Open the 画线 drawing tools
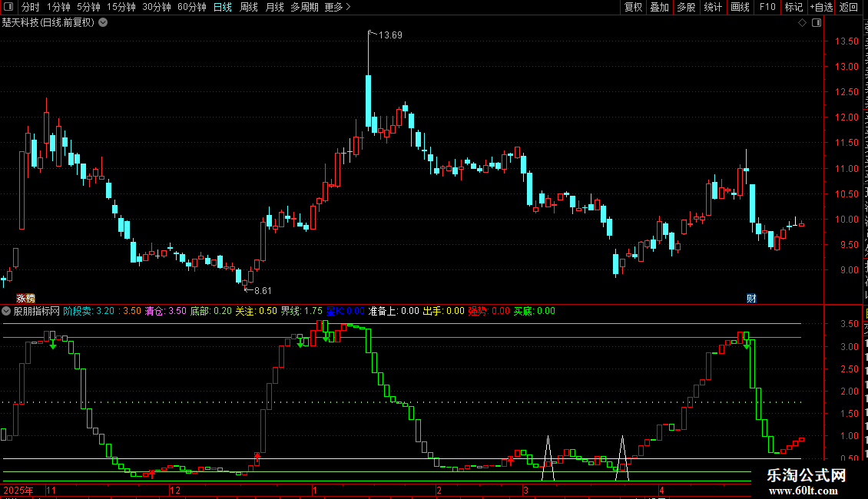The width and height of the screenshot is (868, 499). [740, 7]
